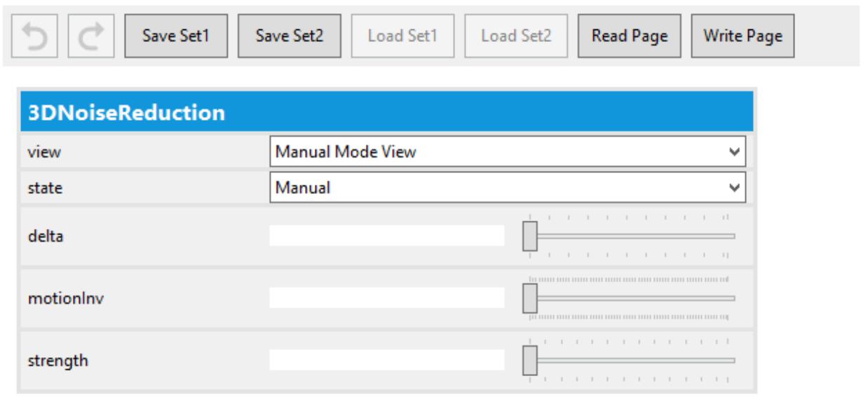Click the Load Set1 button
This screenshot has width=868, height=402.
tap(403, 36)
